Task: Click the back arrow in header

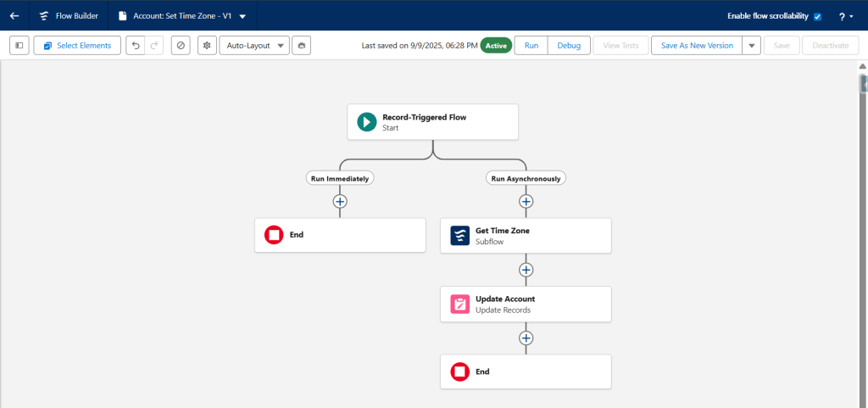Action: [x=14, y=16]
